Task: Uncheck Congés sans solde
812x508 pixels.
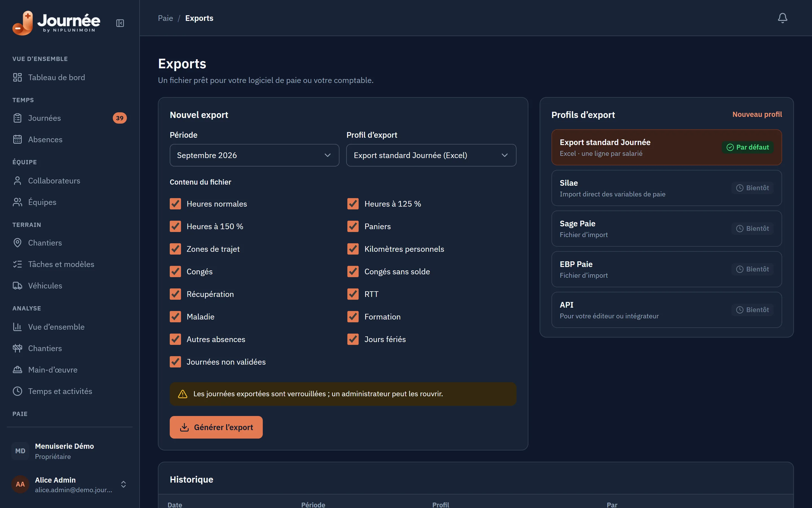Action: [x=353, y=271]
